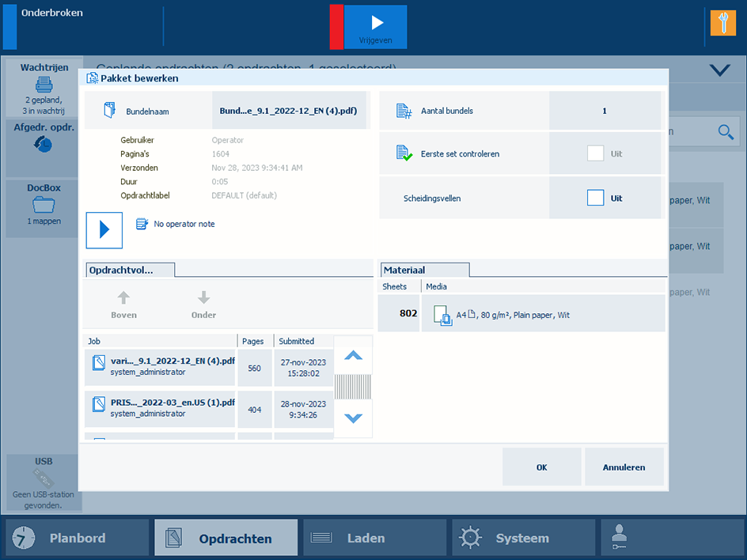Open the DocBox folder

tap(44, 207)
